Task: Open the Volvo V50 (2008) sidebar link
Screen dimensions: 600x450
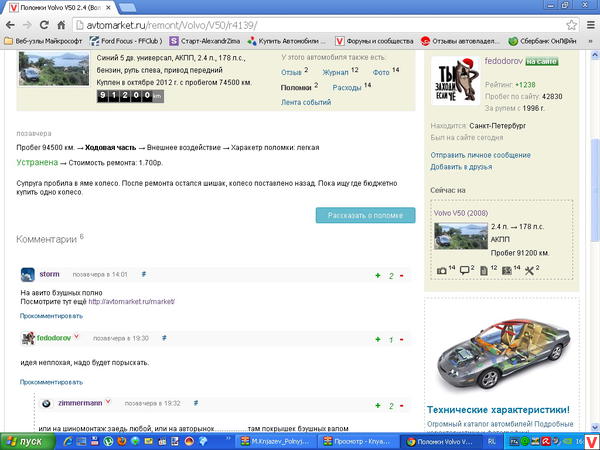Action: point(460,213)
